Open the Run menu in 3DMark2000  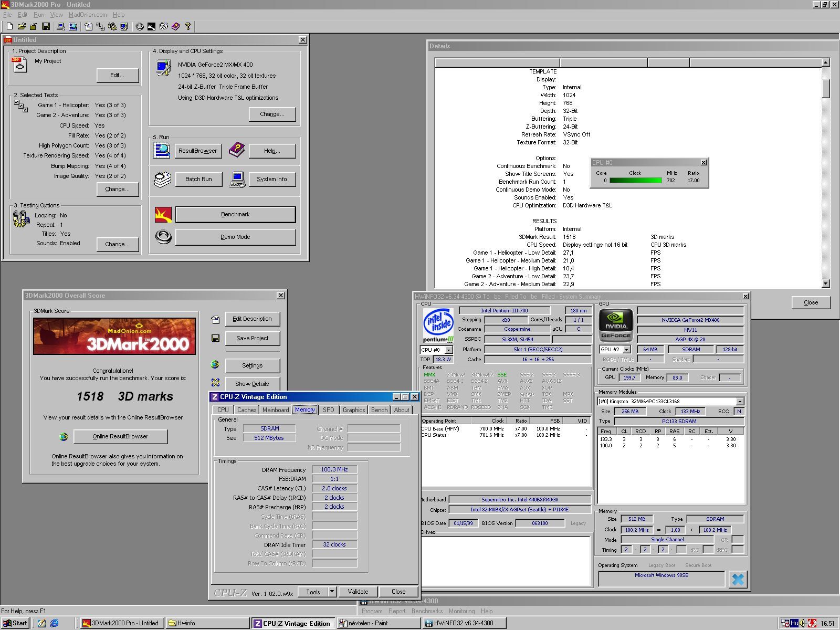(x=39, y=15)
